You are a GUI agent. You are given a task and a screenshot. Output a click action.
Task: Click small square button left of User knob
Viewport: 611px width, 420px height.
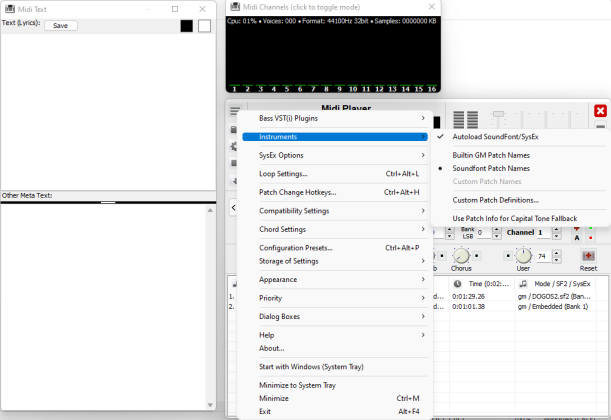tap(508, 256)
